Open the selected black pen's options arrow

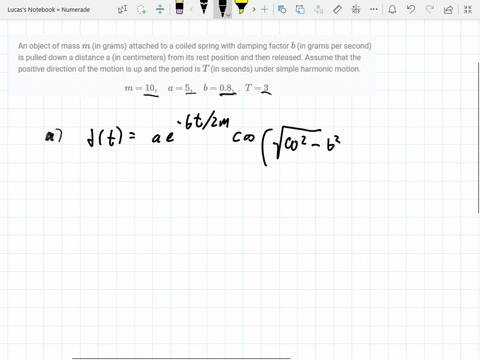coord(228,15)
